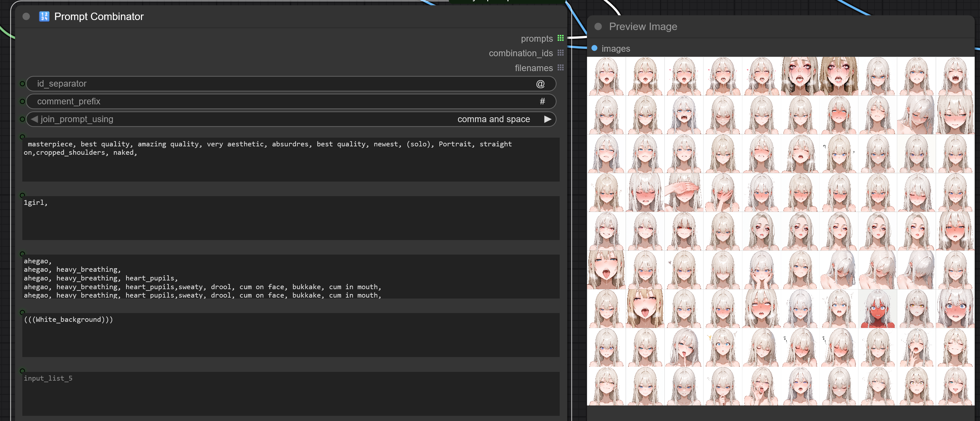Click the filenames output label
Viewport: 980px width, 421px height.
[533, 68]
